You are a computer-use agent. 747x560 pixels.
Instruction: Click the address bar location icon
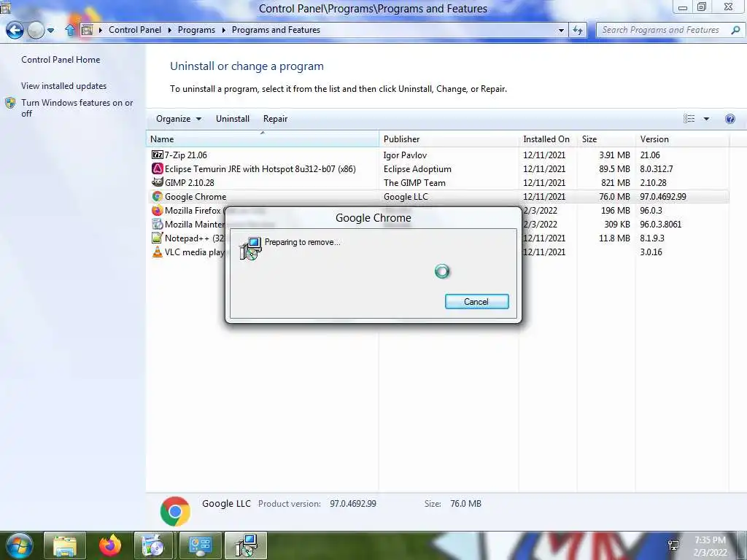click(x=87, y=30)
